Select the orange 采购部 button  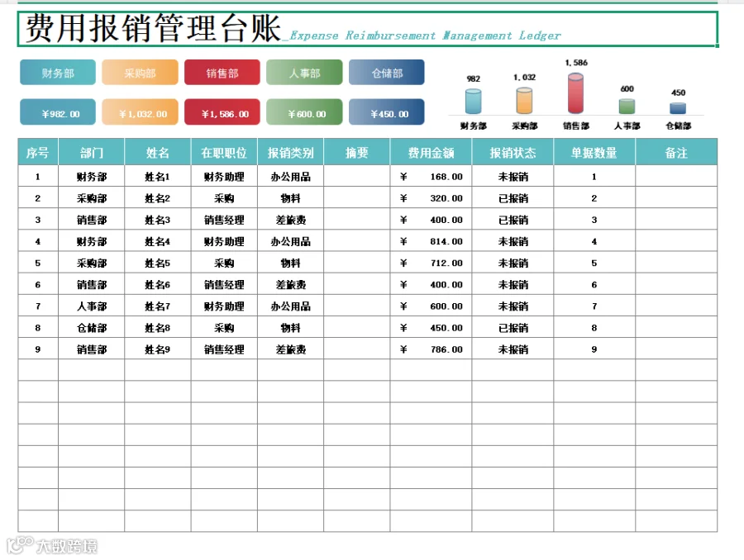pyautogui.click(x=140, y=73)
